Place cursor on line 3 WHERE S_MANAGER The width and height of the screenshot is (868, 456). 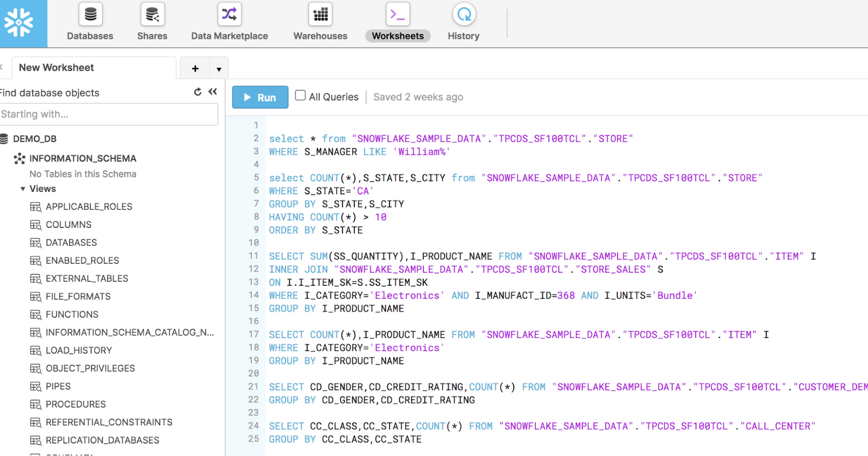pyautogui.click(x=360, y=152)
